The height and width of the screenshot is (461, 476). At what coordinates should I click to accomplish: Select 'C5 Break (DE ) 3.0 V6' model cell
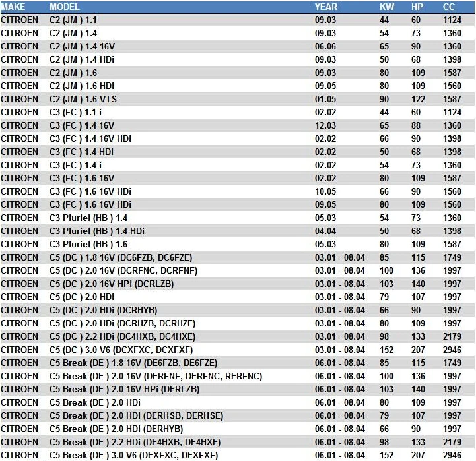click(x=133, y=455)
